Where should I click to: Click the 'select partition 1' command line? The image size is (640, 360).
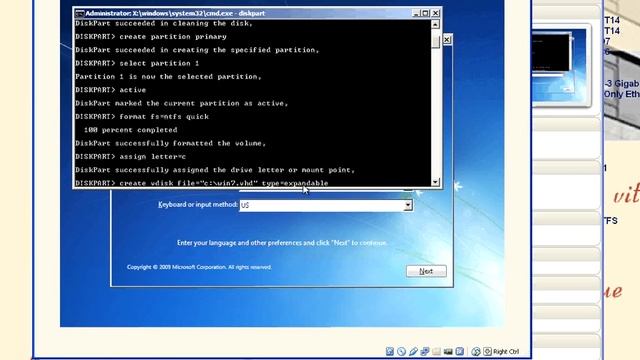coord(137,63)
